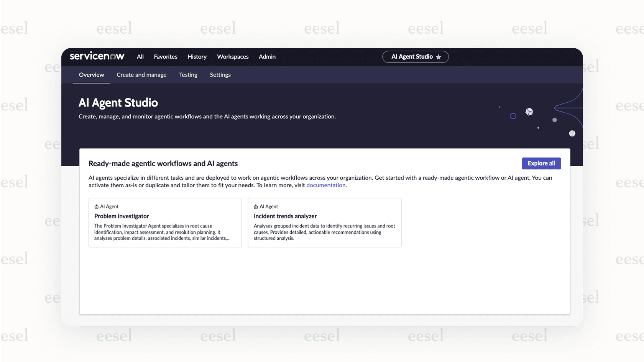Click the AI Agent Studio heading
Screen dimensions: 644x362
118,103
